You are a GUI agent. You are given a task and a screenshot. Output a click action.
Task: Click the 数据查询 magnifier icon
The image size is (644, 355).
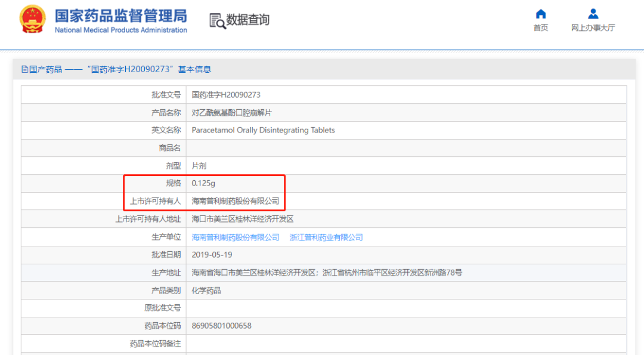coord(218,21)
